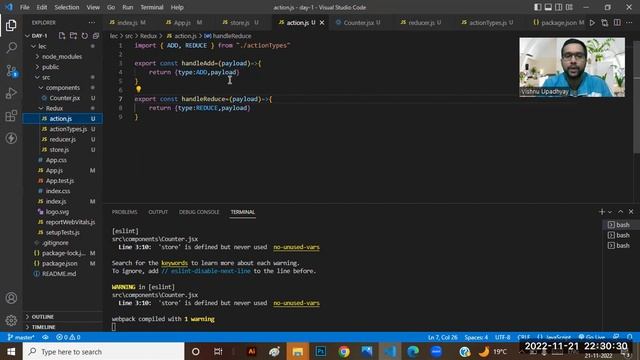Open Source Control view in activity bar
The width and height of the screenshot is (640, 360).
coord(11,71)
